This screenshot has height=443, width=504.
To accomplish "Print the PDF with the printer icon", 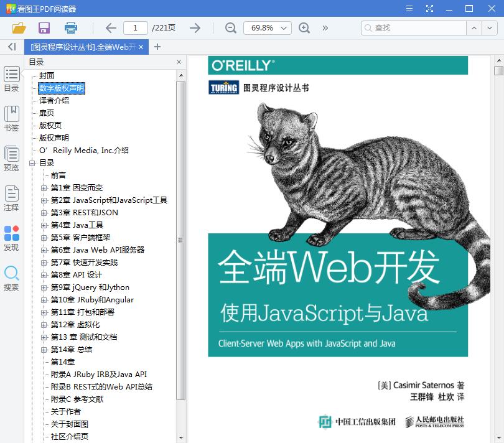I will 71,28.
